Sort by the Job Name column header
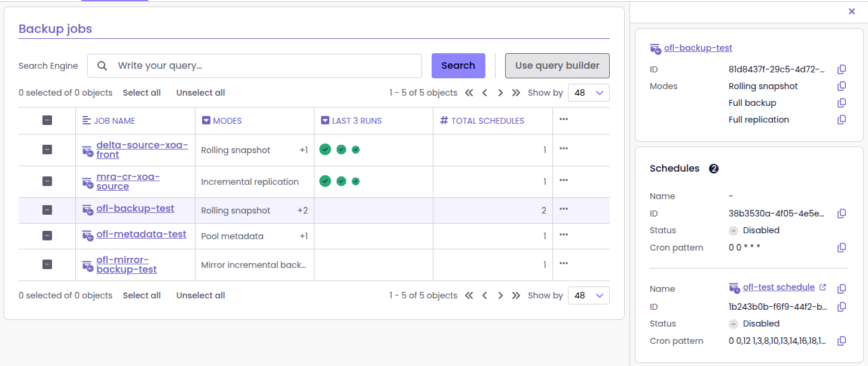 pyautogui.click(x=114, y=121)
